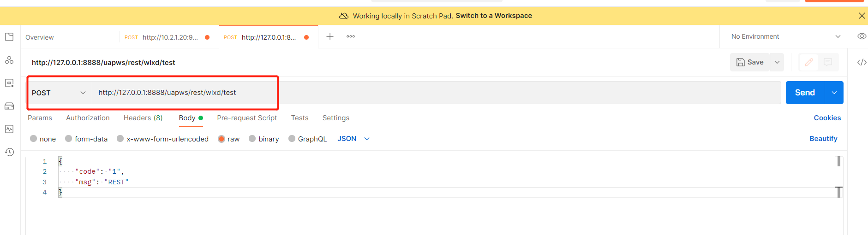Screen dimensions: 868x235
Task: Select the raw body radio button
Action: [221, 139]
